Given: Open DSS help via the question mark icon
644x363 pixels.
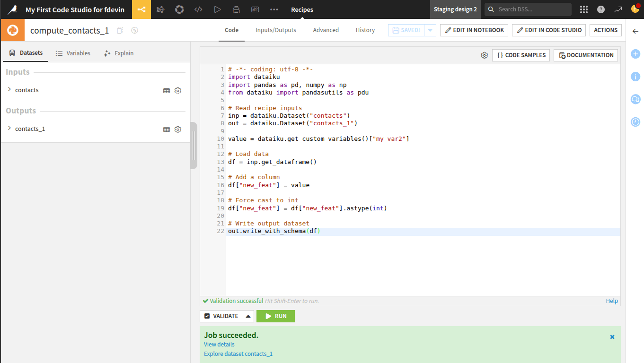Looking at the screenshot, I should pyautogui.click(x=601, y=9).
